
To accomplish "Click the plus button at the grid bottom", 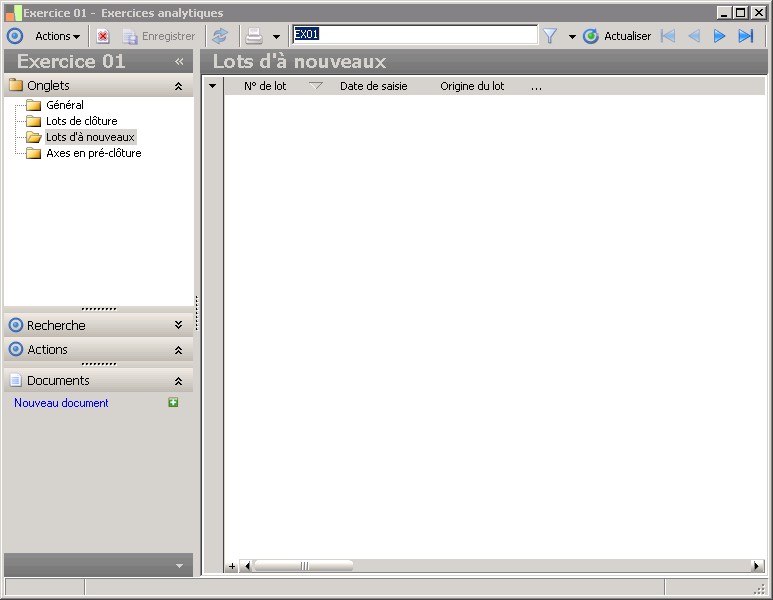I will click(232, 566).
